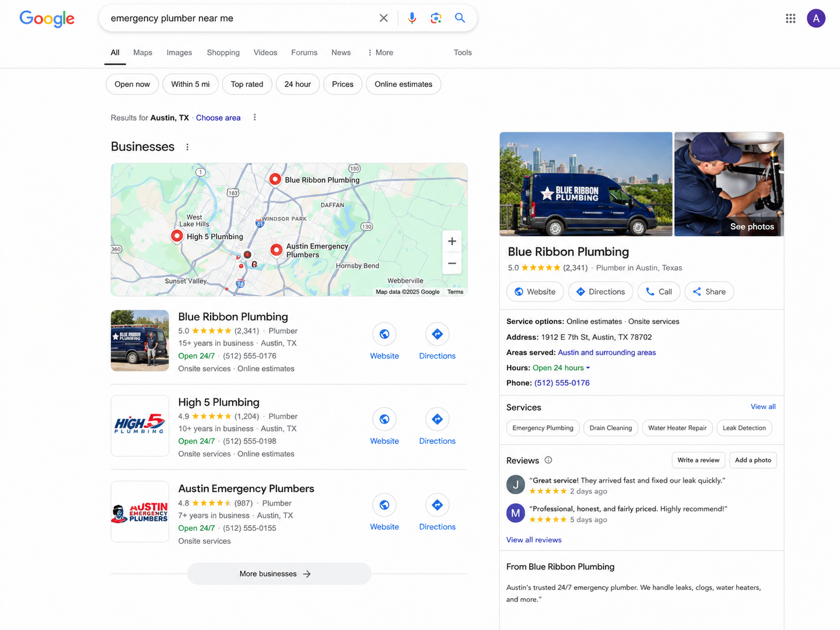
Task: Open Austin Emergency Plumbers website icon
Action: click(384, 505)
